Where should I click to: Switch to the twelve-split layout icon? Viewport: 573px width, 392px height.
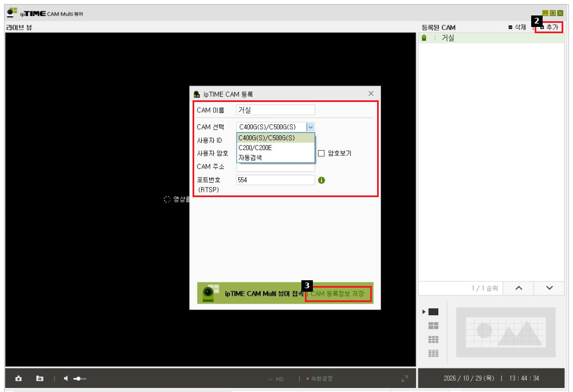pos(433,353)
